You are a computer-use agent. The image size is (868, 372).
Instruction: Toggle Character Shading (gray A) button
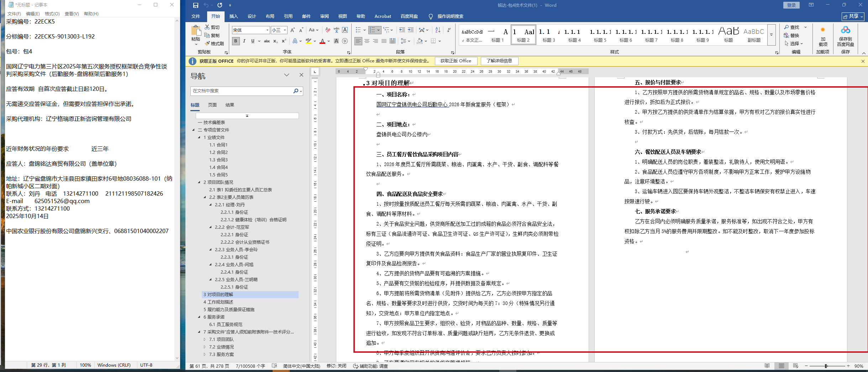(336, 41)
